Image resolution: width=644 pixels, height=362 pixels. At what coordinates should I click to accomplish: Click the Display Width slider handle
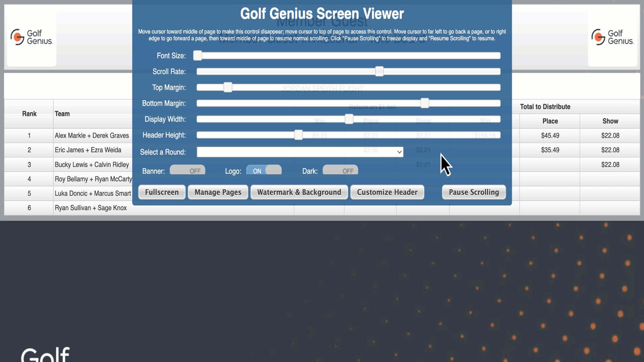pos(349,119)
